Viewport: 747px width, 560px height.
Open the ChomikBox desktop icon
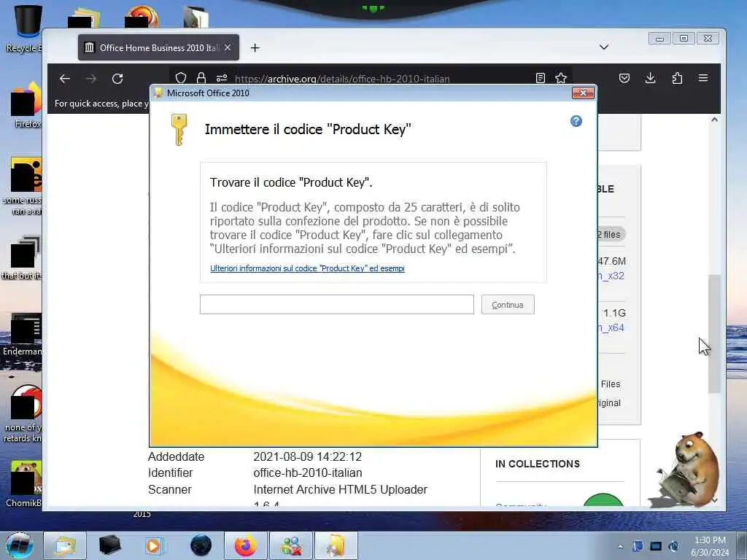[24, 483]
